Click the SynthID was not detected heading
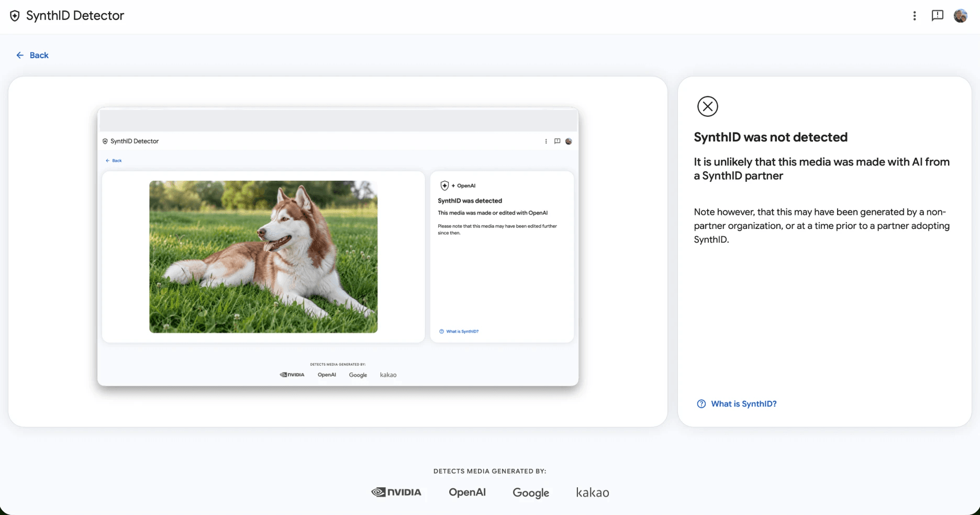Screen dimensions: 980x515 click(x=771, y=137)
